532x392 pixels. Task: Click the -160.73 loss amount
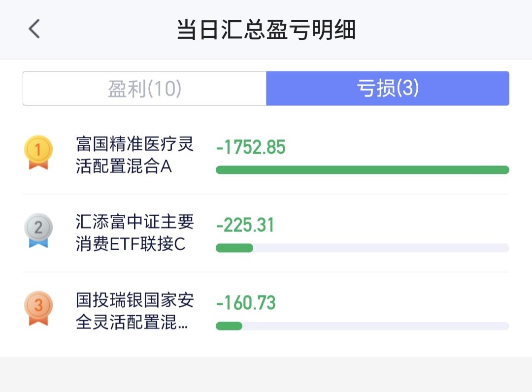coord(246,303)
